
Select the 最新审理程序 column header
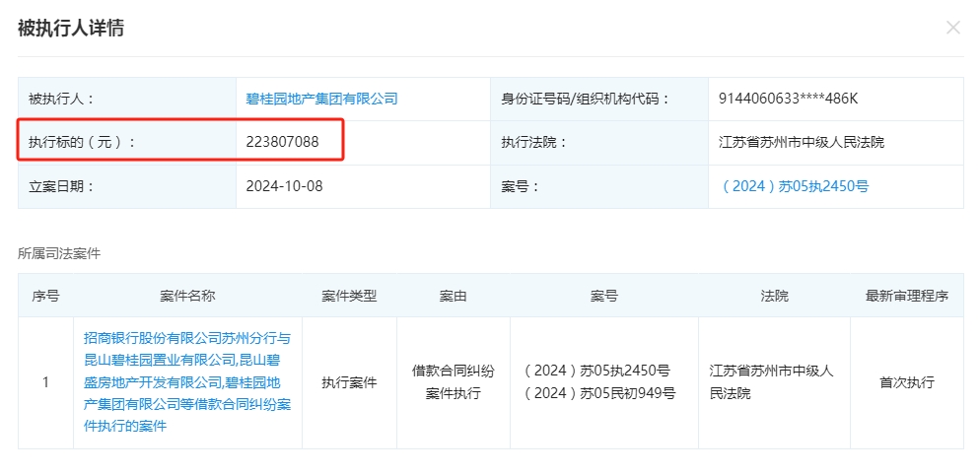pyautogui.click(x=906, y=296)
